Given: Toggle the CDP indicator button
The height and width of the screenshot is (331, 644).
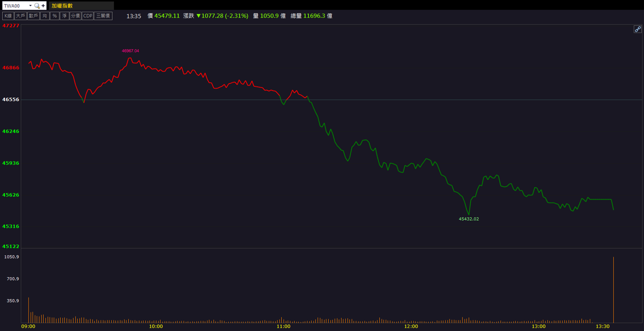Looking at the screenshot, I should pyautogui.click(x=88, y=16).
